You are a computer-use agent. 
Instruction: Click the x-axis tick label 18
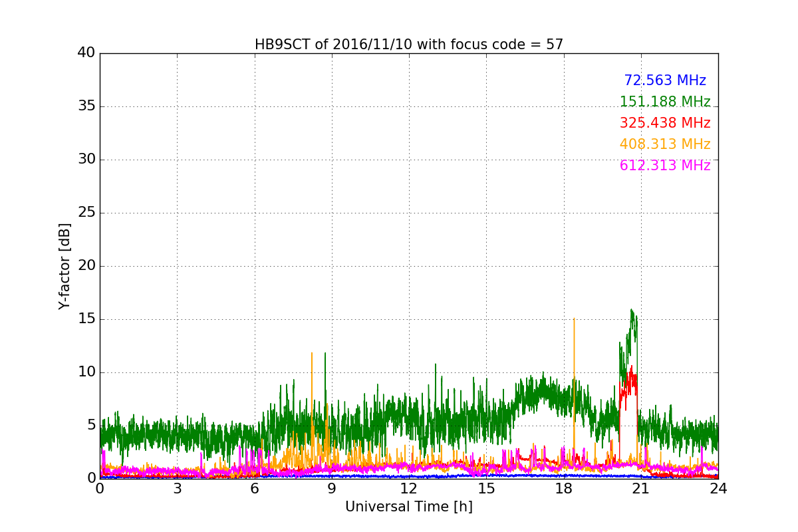(x=564, y=488)
